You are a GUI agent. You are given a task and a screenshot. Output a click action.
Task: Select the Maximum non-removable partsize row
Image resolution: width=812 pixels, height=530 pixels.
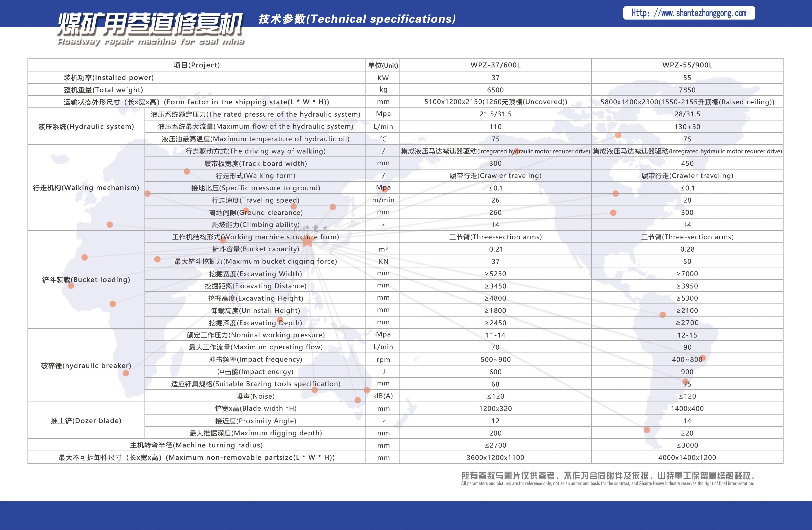click(x=196, y=457)
